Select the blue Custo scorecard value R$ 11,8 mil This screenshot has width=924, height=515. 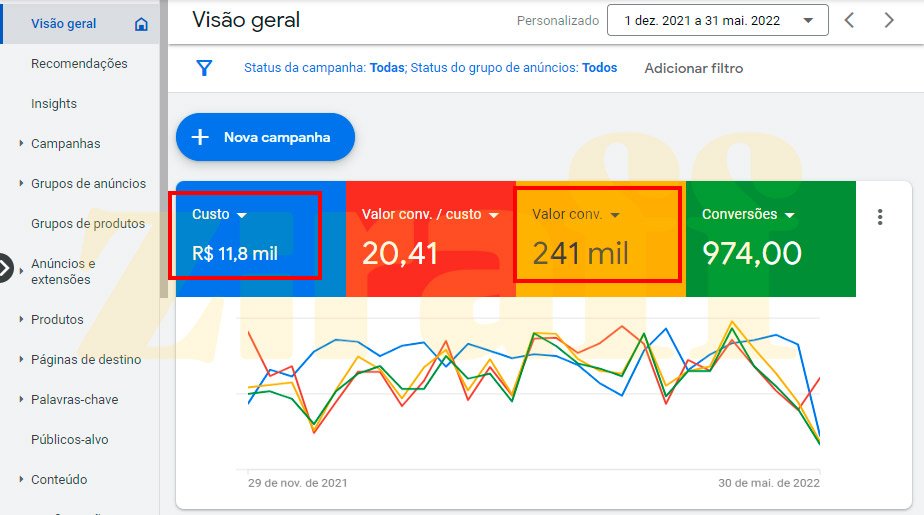tap(235, 254)
